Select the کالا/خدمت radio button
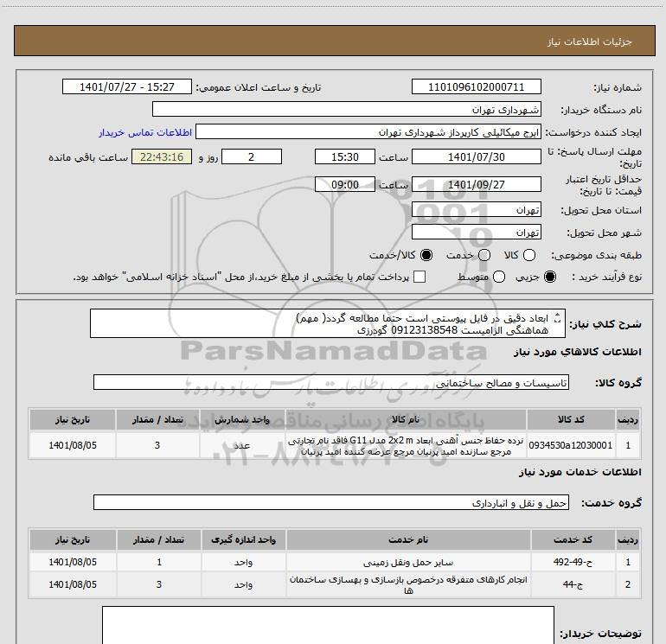This screenshot has height=644, width=666. [x=426, y=255]
